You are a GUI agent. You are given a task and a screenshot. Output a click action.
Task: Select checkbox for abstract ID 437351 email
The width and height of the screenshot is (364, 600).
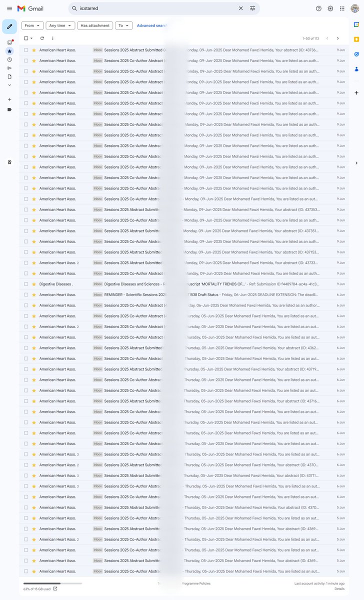[x=26, y=231]
